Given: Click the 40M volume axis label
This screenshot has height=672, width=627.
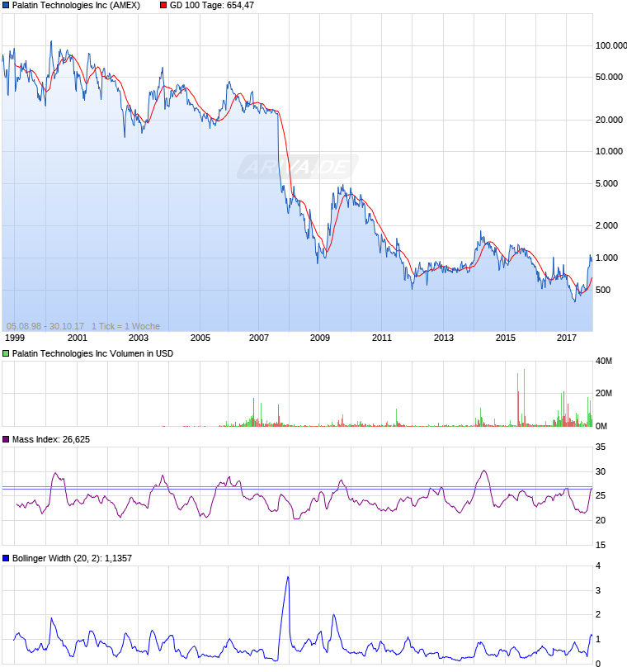Looking at the screenshot, I should coord(603,362).
